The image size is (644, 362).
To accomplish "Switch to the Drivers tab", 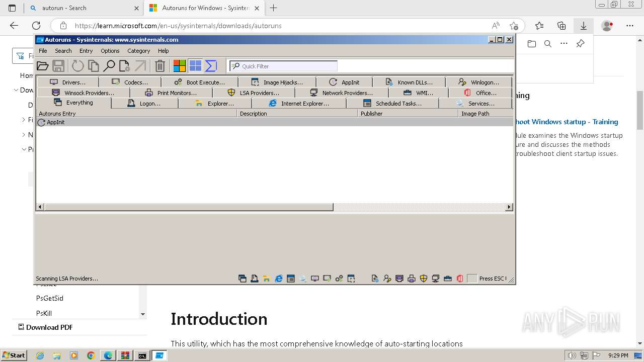I will [x=67, y=82].
